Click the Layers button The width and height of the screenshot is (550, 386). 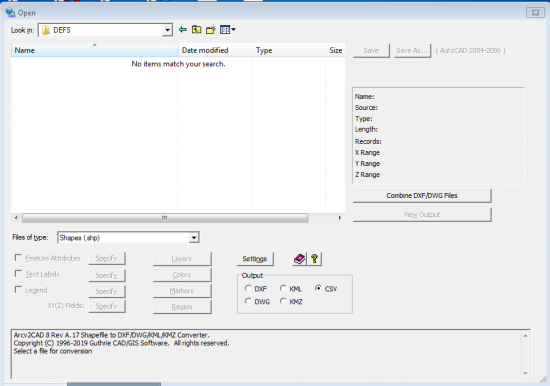click(182, 259)
